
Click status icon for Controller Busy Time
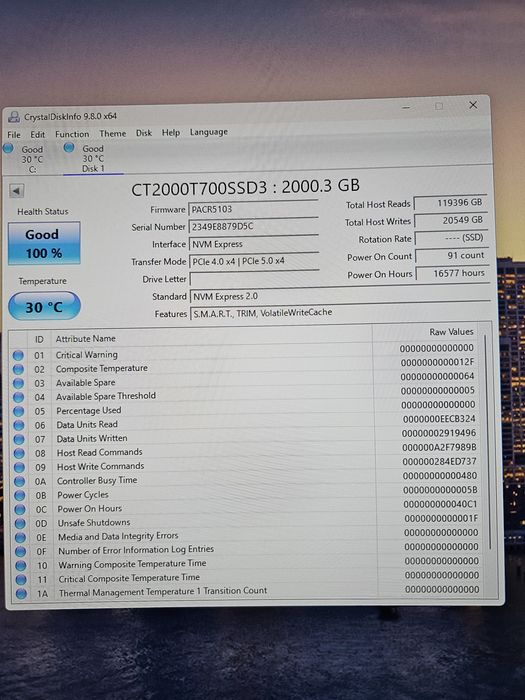[20, 482]
